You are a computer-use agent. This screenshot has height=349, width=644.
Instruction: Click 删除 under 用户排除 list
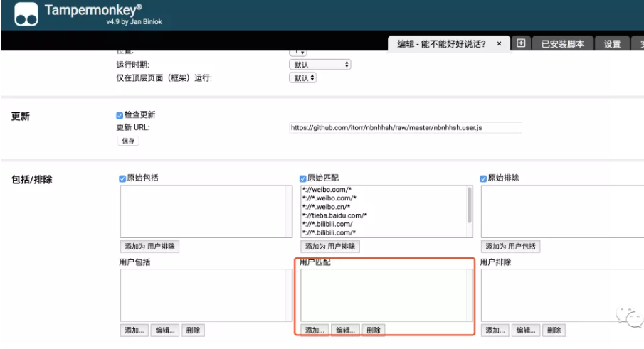(554, 330)
